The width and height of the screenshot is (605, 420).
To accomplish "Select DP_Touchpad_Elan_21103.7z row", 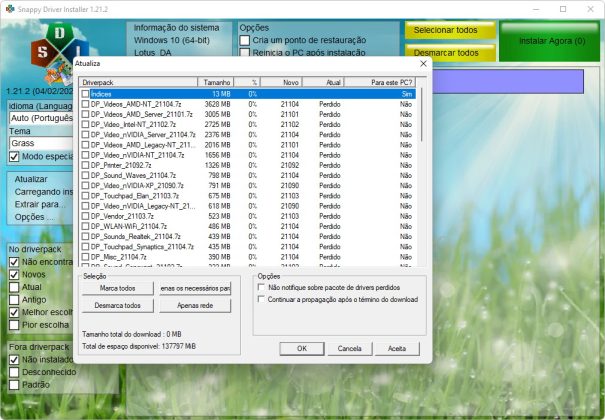I will pyautogui.click(x=247, y=196).
